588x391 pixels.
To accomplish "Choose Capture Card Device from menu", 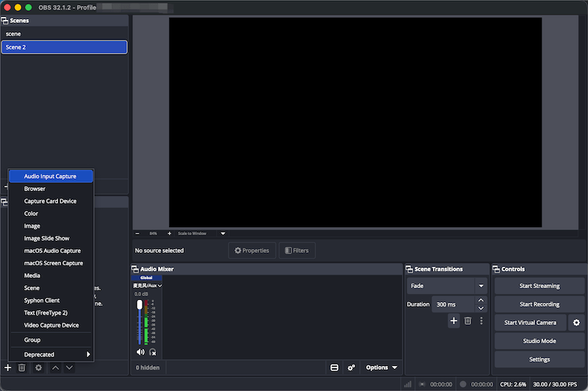I will point(51,201).
